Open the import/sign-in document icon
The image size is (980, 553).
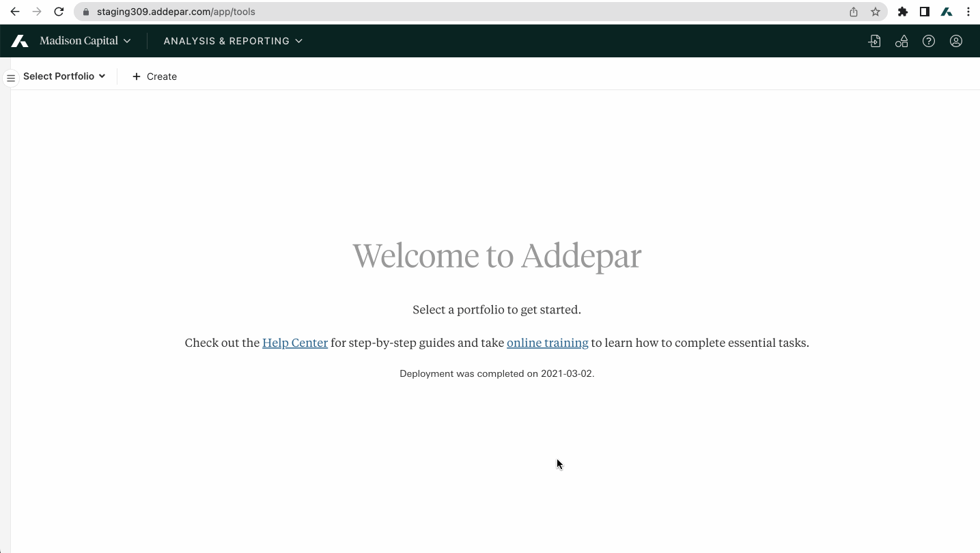874,41
